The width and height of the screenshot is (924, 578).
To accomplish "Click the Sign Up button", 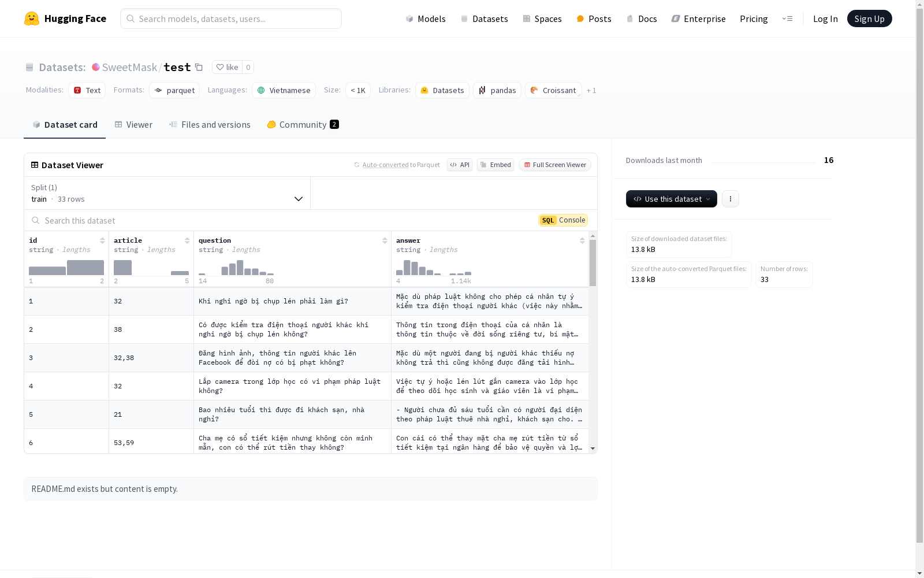I will (870, 18).
